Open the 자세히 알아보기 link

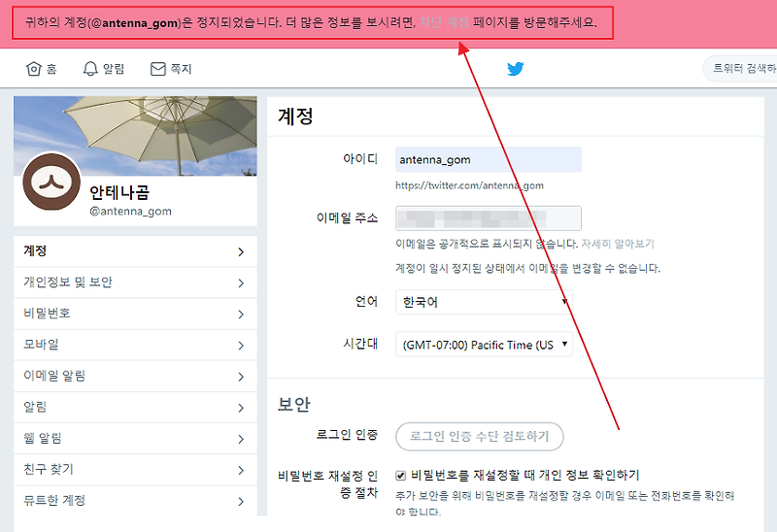coord(618,244)
